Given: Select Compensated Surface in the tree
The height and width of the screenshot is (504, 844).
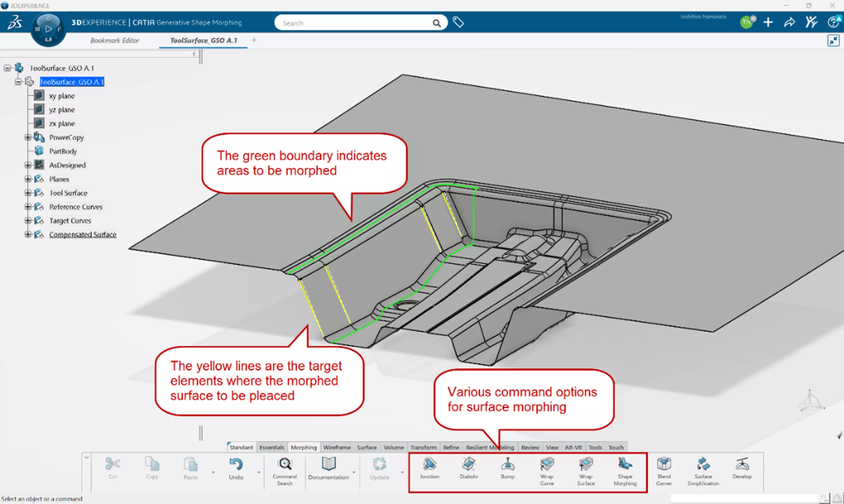Looking at the screenshot, I should pyautogui.click(x=83, y=234).
